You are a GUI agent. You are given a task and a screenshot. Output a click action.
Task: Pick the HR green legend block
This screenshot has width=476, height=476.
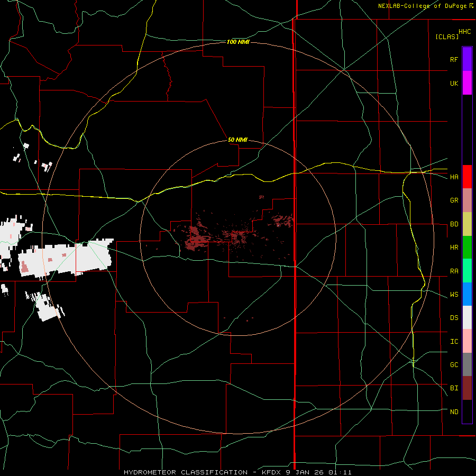tap(467, 248)
